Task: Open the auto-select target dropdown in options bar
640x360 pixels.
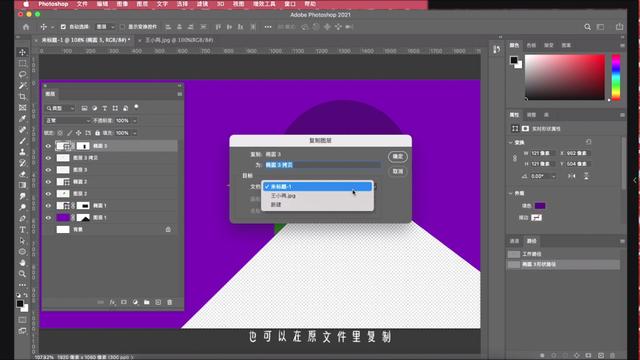Action: (105, 27)
